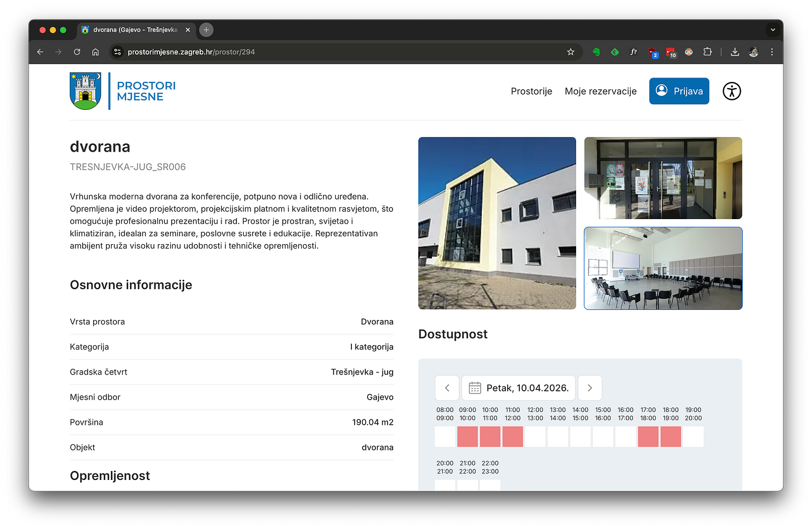
Task: Select the free 08:00–09:00 slot box
Action: [x=445, y=436]
